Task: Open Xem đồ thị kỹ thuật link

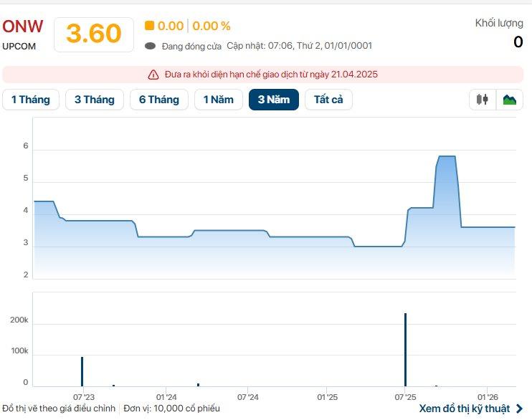Action: coord(465,409)
